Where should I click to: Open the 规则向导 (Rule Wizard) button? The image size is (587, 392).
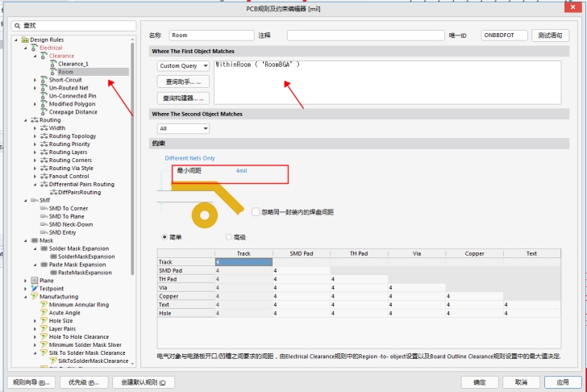[x=31, y=382]
